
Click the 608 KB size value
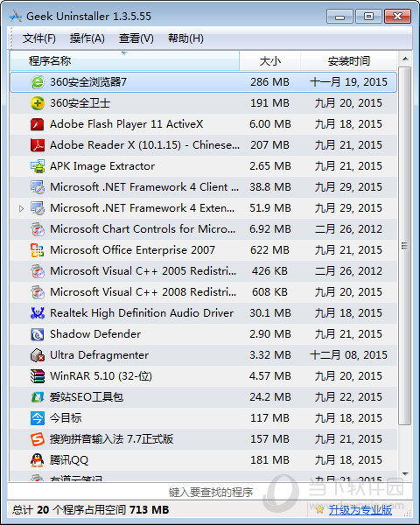[x=269, y=292]
